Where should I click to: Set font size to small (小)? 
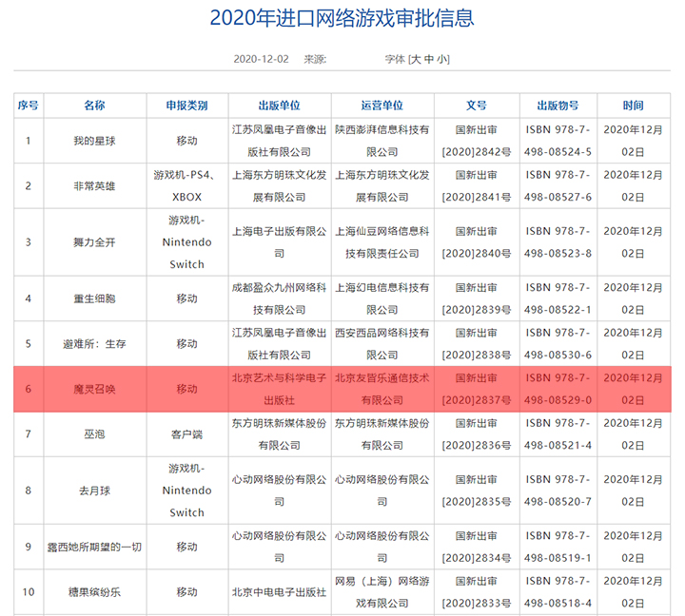pos(443,59)
